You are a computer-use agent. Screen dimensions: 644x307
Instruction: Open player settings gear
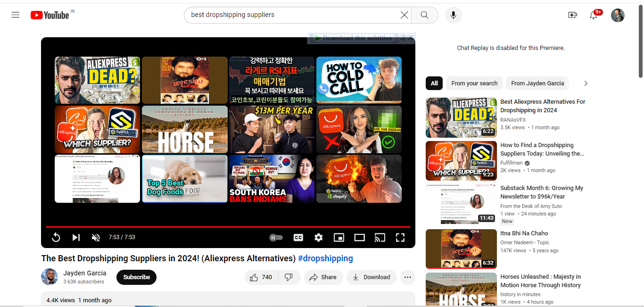(x=319, y=237)
